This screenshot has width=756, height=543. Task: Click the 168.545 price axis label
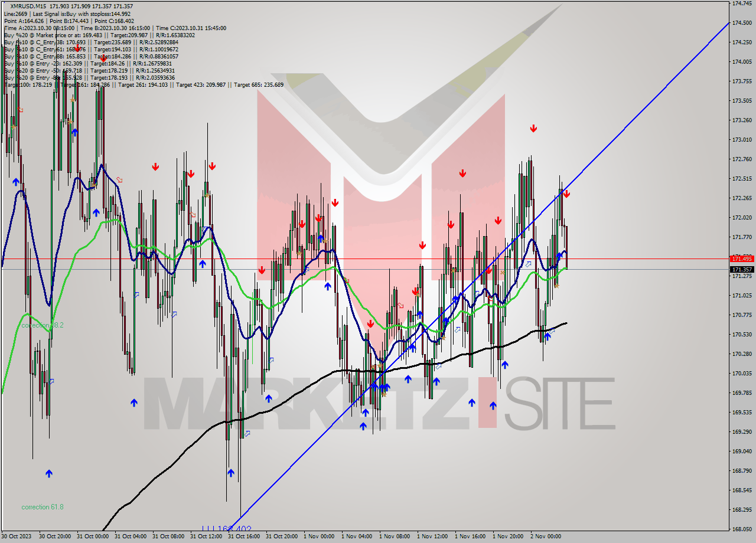click(742, 490)
